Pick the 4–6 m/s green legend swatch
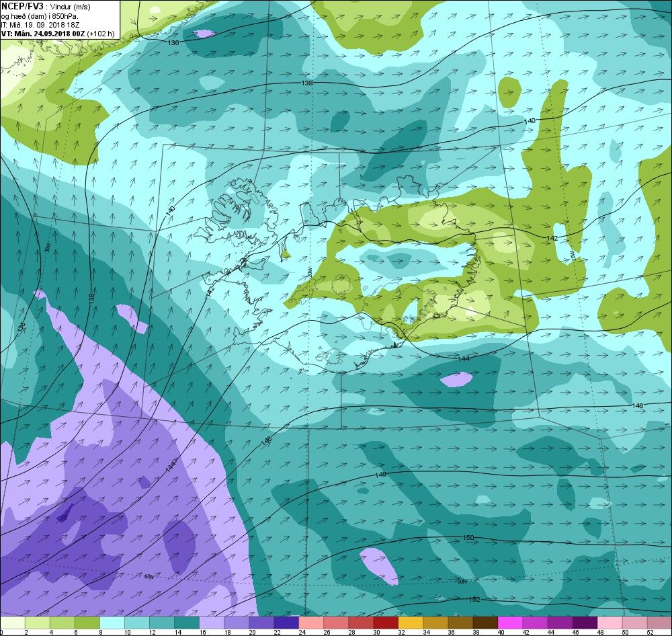The height and width of the screenshot is (636, 672). (x=62, y=623)
